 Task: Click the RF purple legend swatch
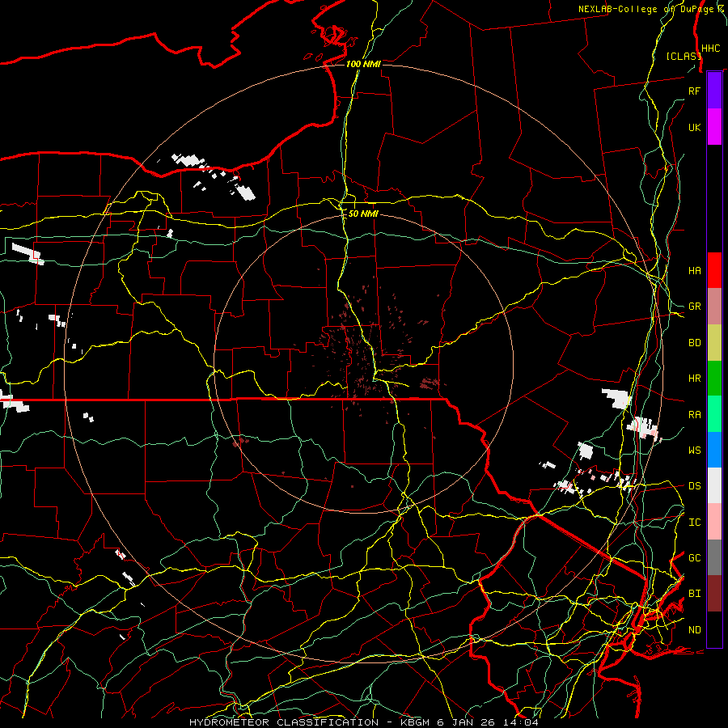tap(714, 91)
